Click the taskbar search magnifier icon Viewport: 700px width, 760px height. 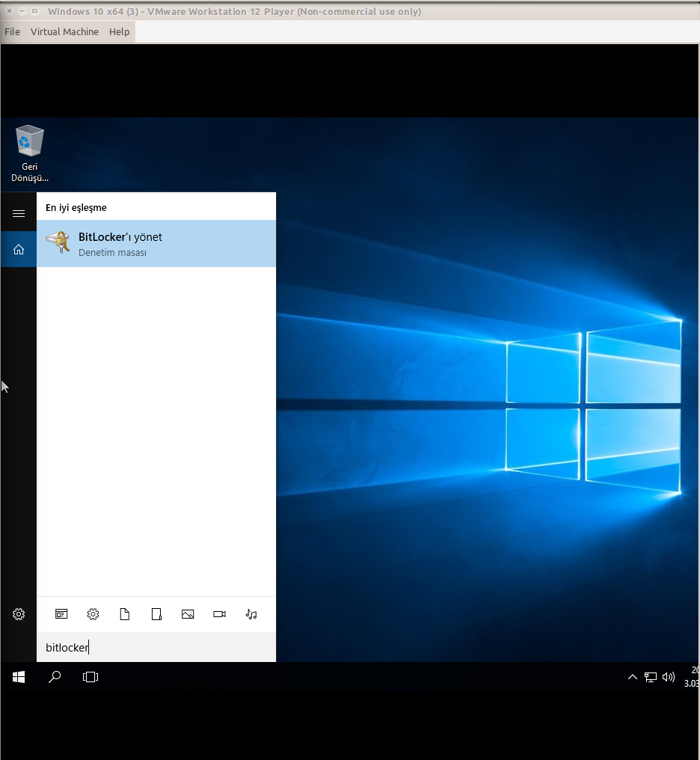coord(55,677)
